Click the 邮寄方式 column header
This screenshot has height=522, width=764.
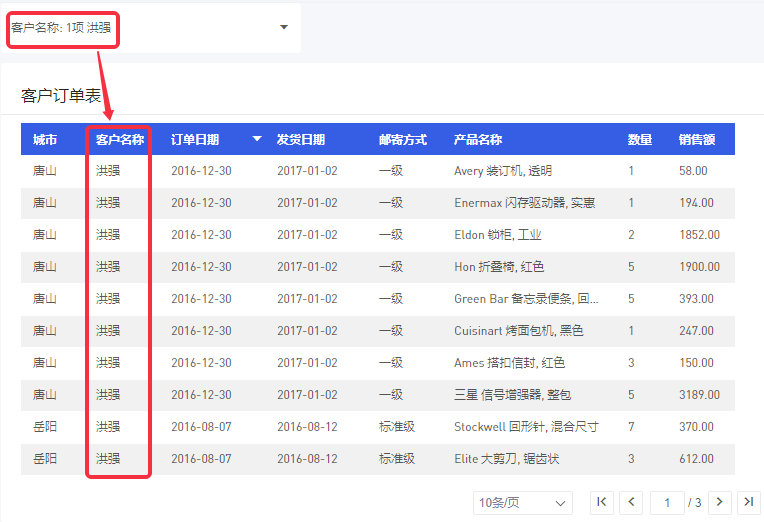point(403,140)
